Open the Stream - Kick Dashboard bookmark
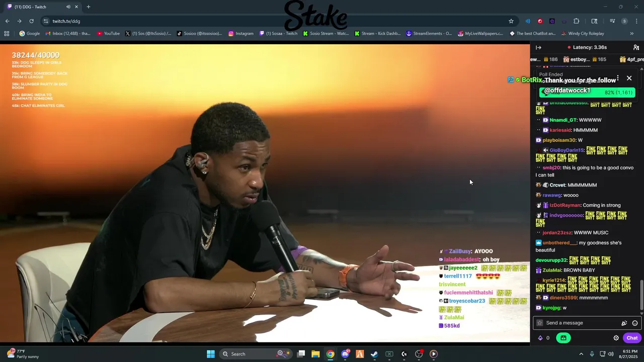The image size is (644, 362). (377, 34)
